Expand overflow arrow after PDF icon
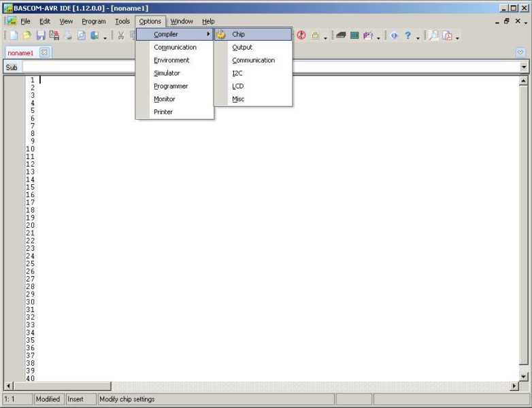 coord(457,37)
